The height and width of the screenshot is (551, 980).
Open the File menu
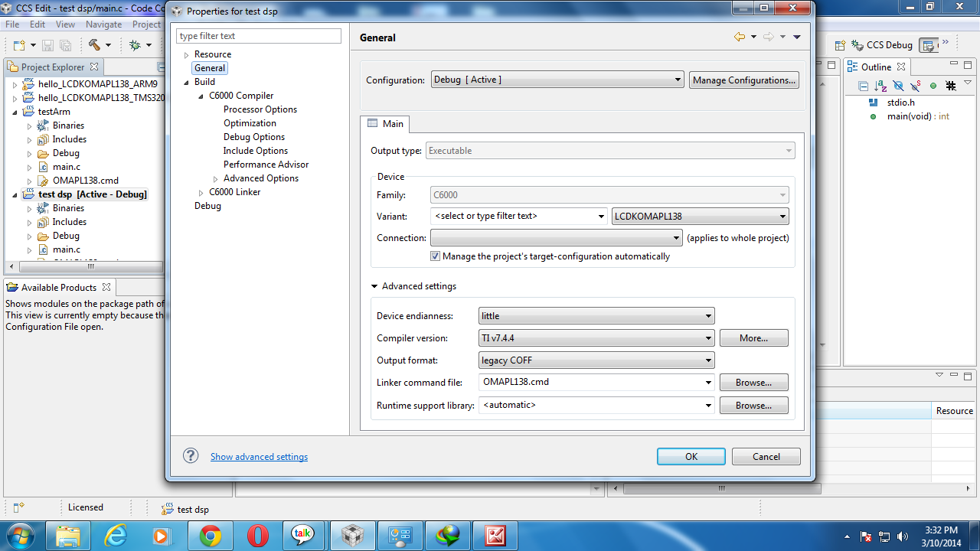click(12, 24)
